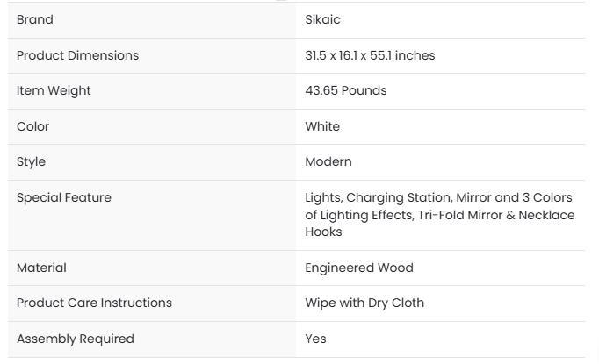Click the Brand label cell
Viewport: 599px width, 364px height.
(x=35, y=19)
